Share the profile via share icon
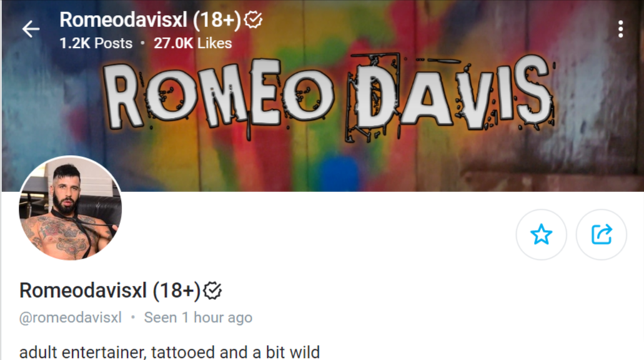 click(x=601, y=234)
